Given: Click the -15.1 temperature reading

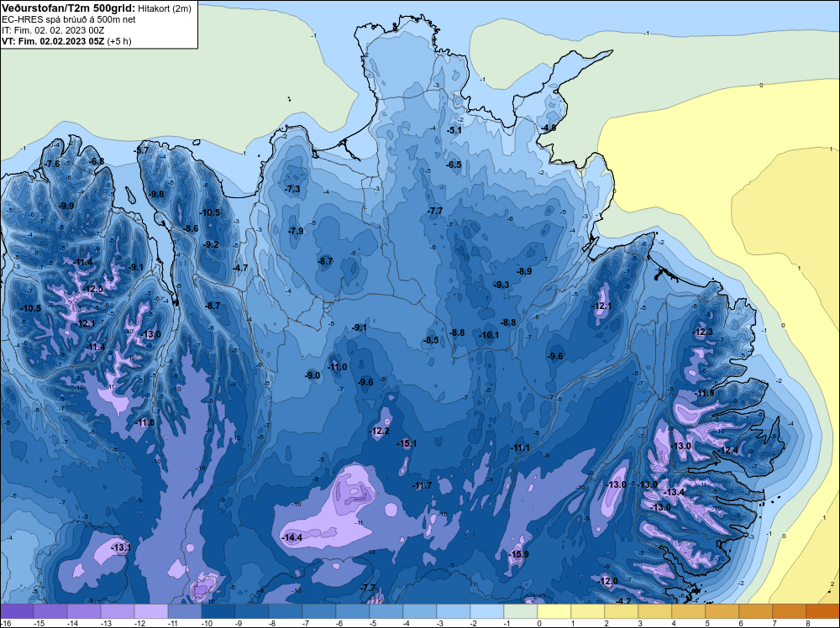Looking at the screenshot, I should (407, 444).
